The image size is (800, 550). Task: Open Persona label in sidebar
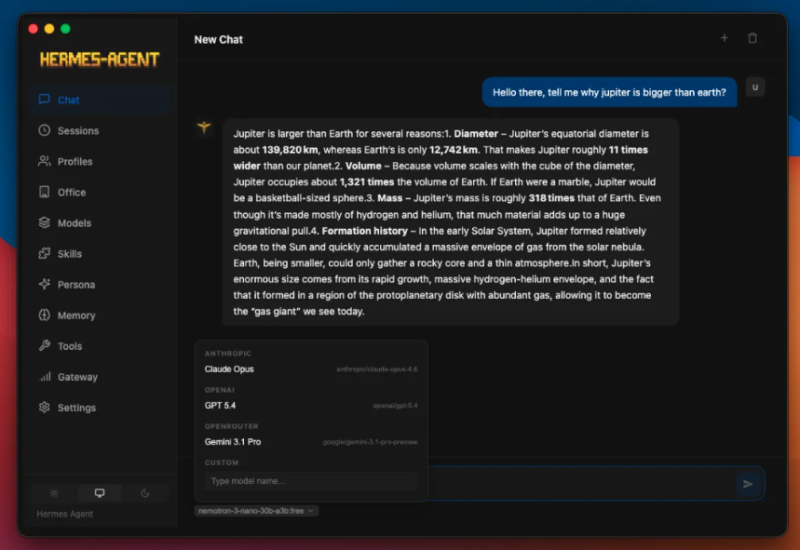[x=76, y=285]
